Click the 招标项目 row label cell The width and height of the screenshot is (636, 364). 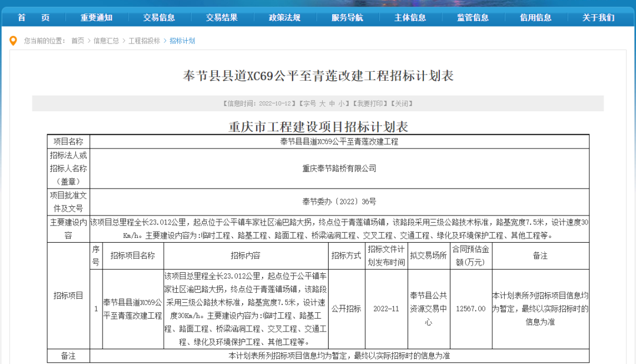[x=68, y=296]
